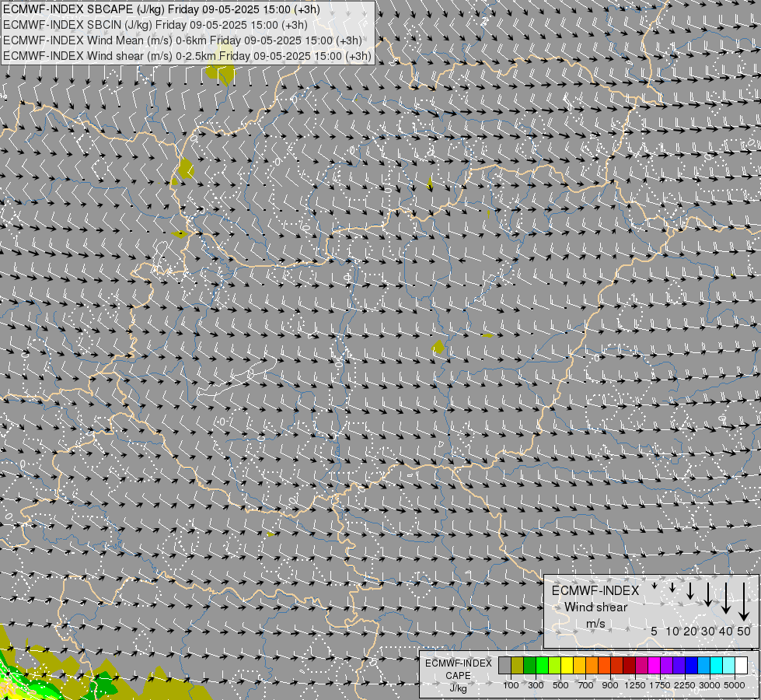Click the yellow CAPE legend swatch
Viewport: 761px width, 700px height.
tap(567, 665)
